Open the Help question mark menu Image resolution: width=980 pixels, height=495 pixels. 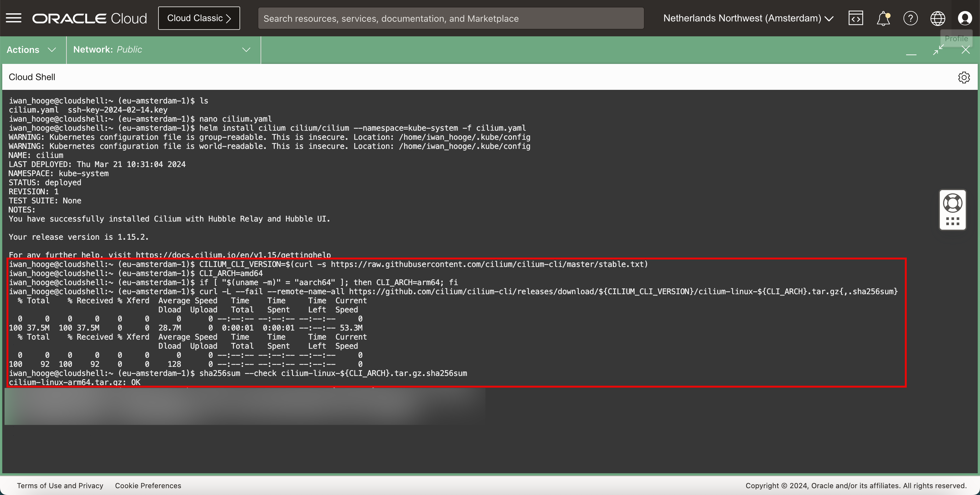coord(910,18)
